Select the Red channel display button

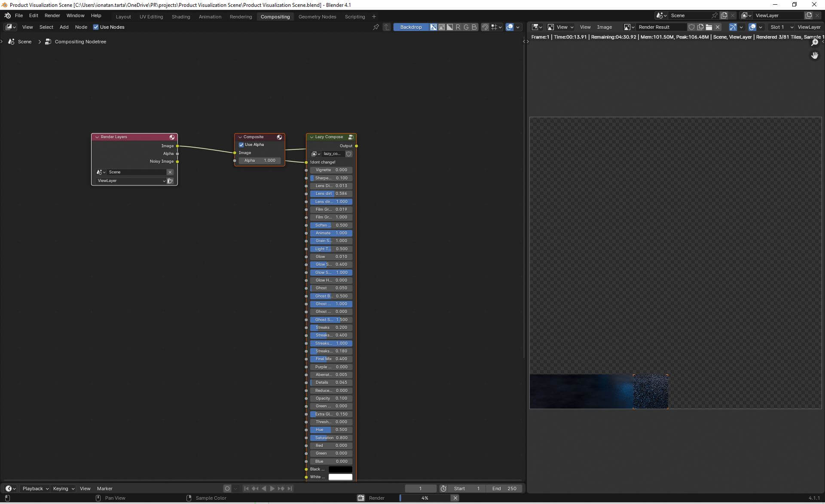tap(458, 27)
